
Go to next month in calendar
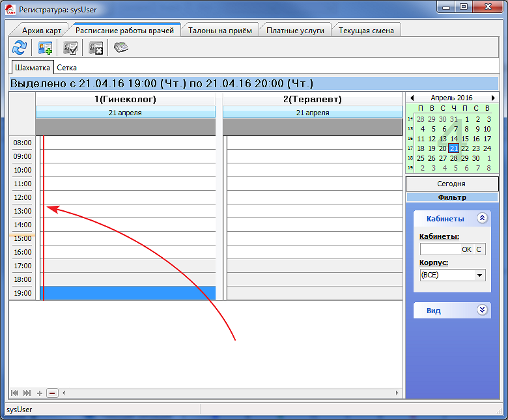(493, 98)
